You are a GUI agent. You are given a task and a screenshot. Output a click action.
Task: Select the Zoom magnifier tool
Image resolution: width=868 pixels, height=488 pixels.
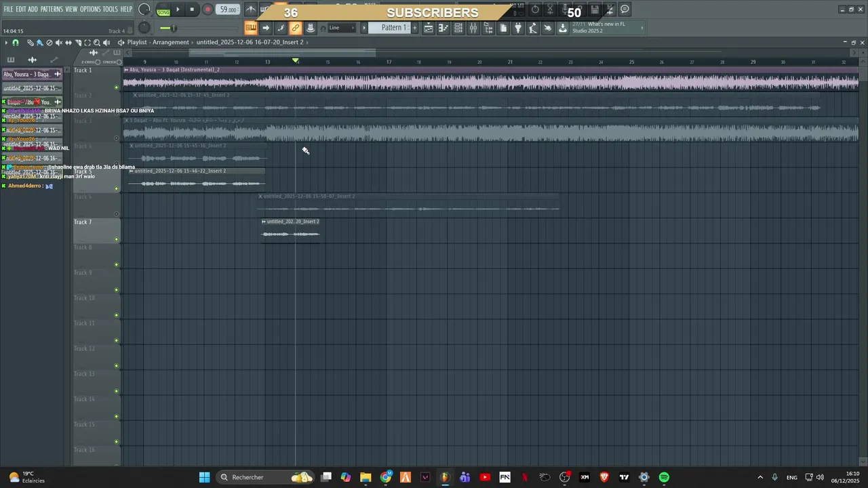(x=97, y=43)
